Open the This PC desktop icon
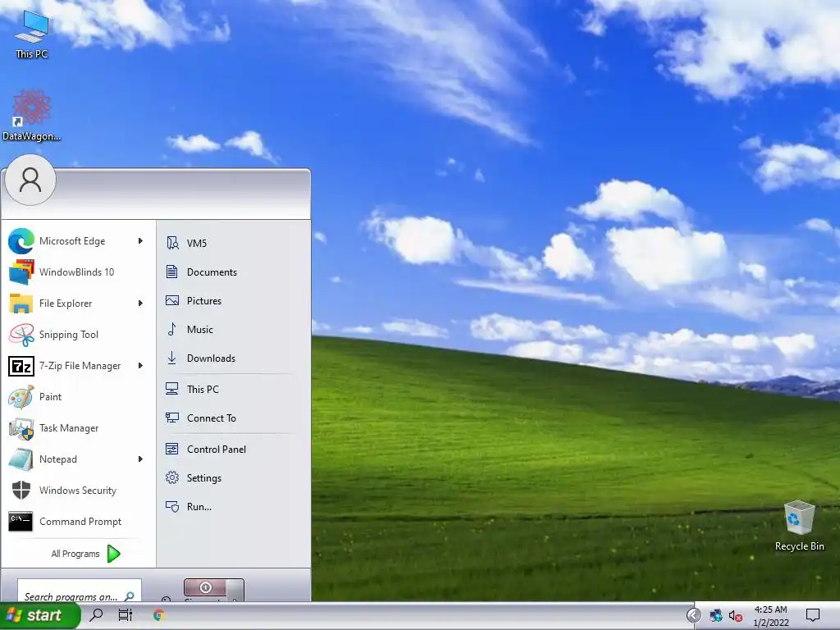Image resolution: width=840 pixels, height=630 pixels. point(32,34)
